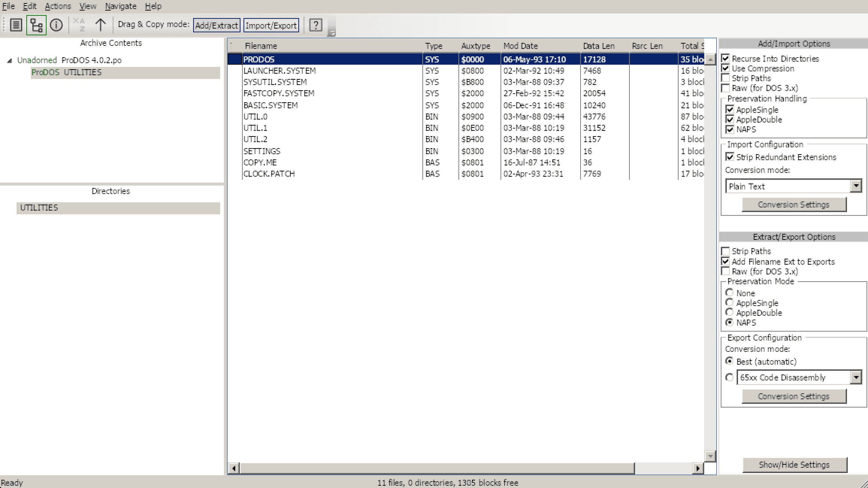Select SYSUTIL.SYSTEM file row
This screenshot has height=488, width=868.
point(466,82)
